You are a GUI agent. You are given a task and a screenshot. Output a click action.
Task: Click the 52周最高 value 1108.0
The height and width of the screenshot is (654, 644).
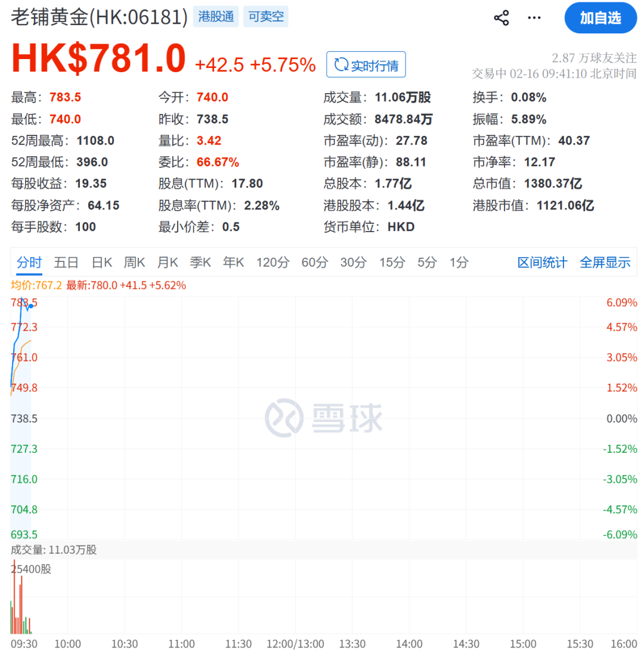(x=95, y=141)
